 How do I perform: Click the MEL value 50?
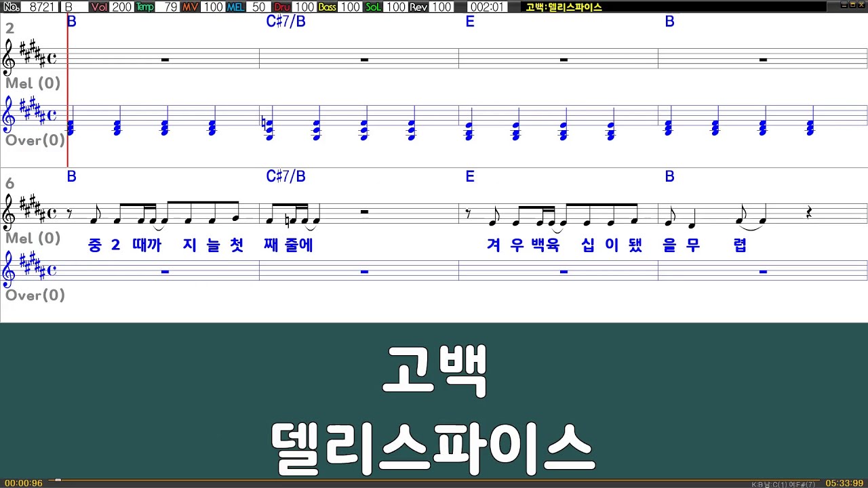click(258, 7)
